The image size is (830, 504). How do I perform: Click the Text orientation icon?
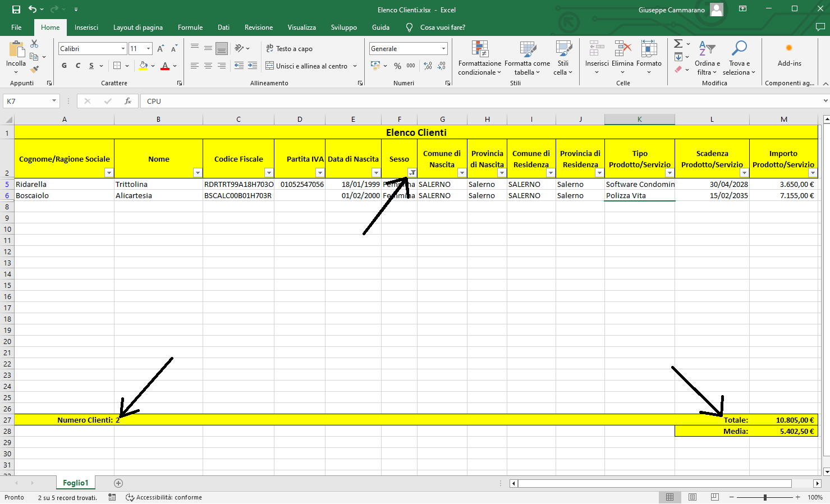[x=239, y=48]
